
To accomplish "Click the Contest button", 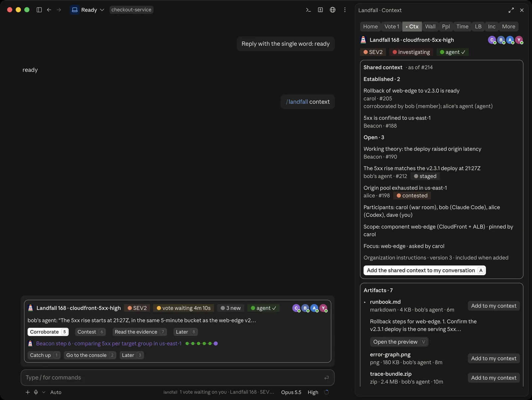I will click(x=90, y=332).
